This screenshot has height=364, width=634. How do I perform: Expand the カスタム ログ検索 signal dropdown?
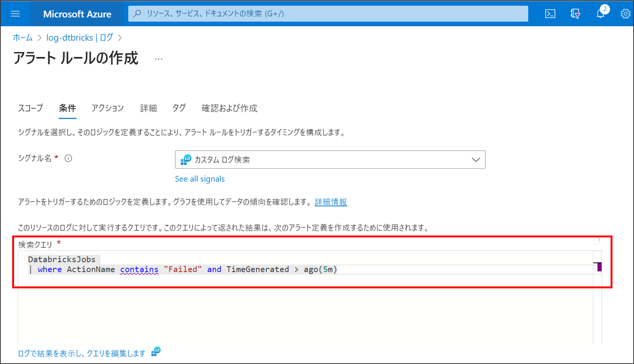[x=325, y=159]
